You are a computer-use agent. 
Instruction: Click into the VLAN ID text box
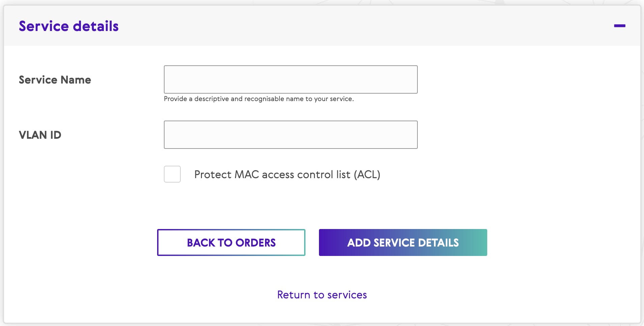pyautogui.click(x=291, y=135)
